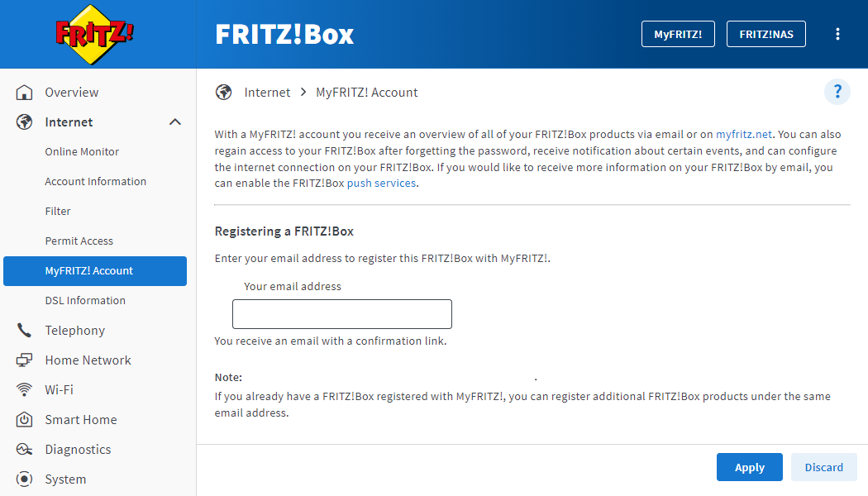Select the DSL Information menu item
Viewport: 868px width, 496px height.
coord(85,301)
